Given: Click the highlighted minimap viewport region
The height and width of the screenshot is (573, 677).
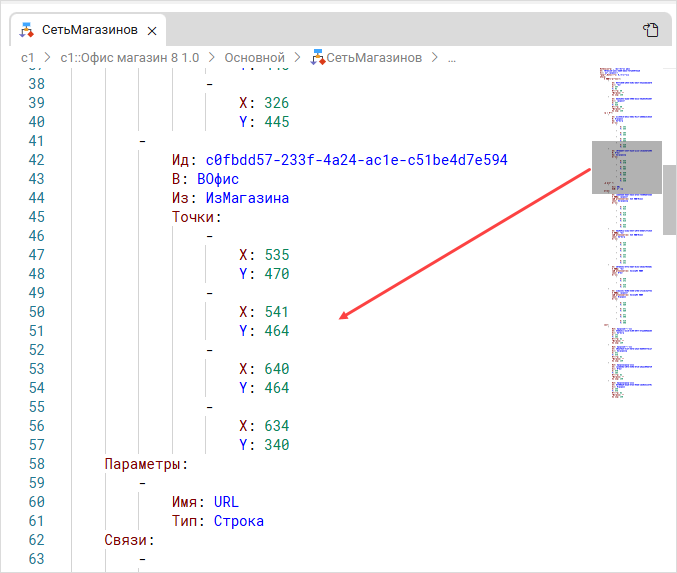Looking at the screenshot, I should (627, 167).
